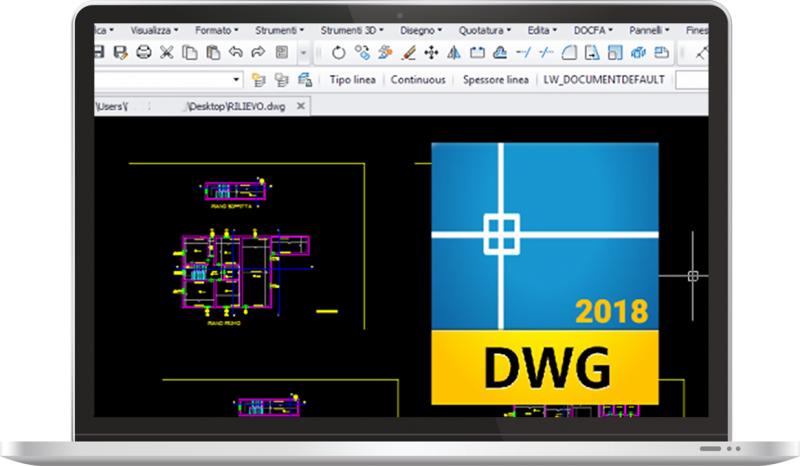800x466 pixels.
Task: Open the Pannelli menu
Action: [x=648, y=31]
